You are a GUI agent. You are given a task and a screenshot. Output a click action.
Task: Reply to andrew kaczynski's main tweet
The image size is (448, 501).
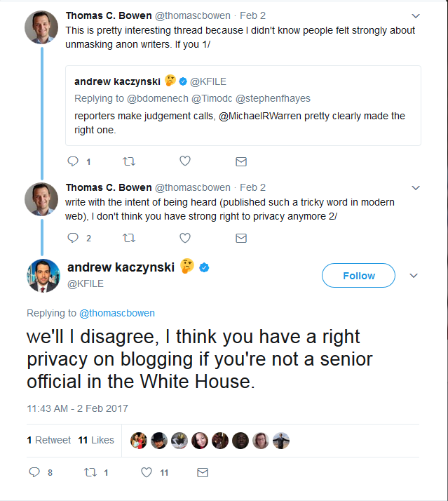pos(34,472)
